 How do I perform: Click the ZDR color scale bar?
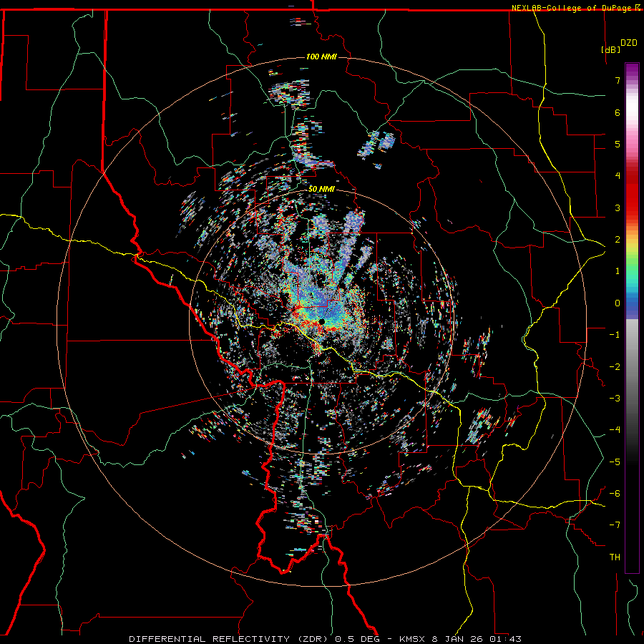632,318
